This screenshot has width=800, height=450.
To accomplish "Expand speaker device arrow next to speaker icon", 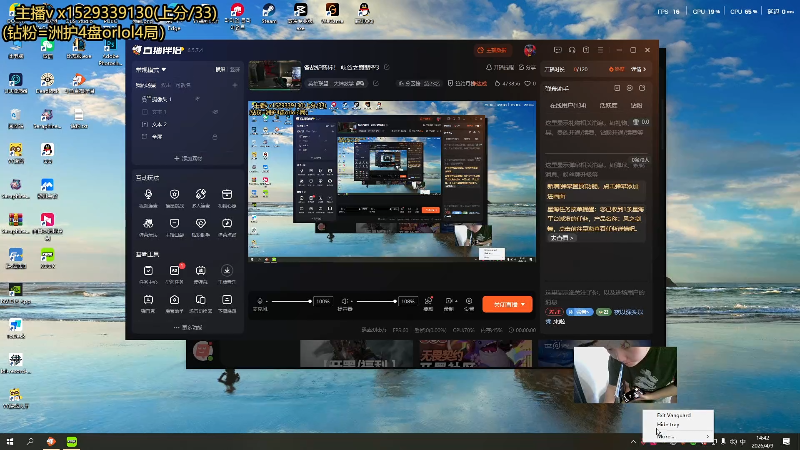I will coord(352,302).
